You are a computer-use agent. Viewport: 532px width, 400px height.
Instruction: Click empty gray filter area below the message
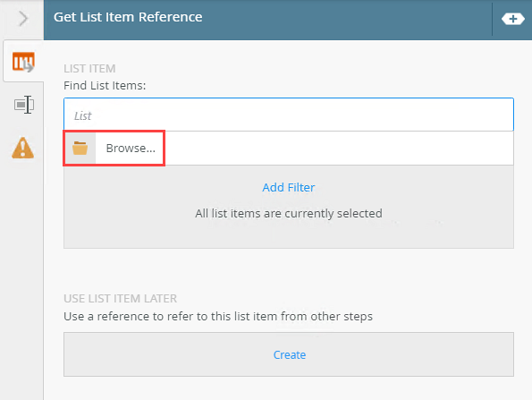[x=289, y=235]
